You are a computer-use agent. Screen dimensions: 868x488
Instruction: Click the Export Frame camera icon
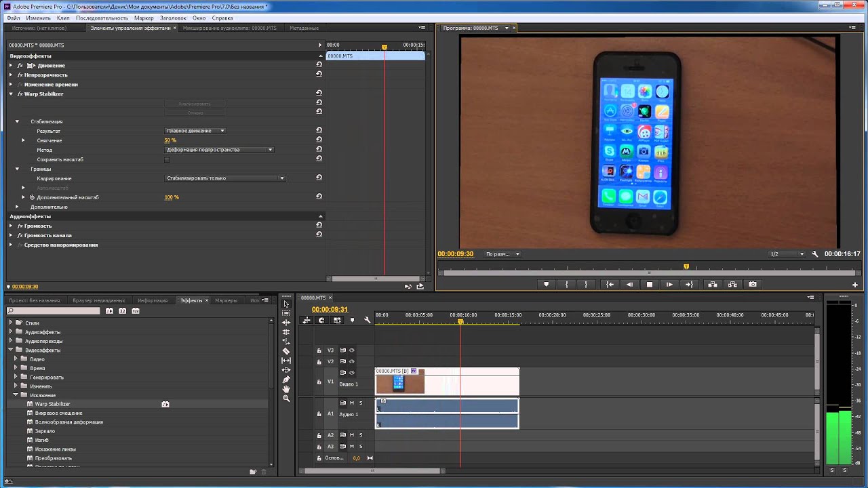pyautogui.click(x=753, y=285)
